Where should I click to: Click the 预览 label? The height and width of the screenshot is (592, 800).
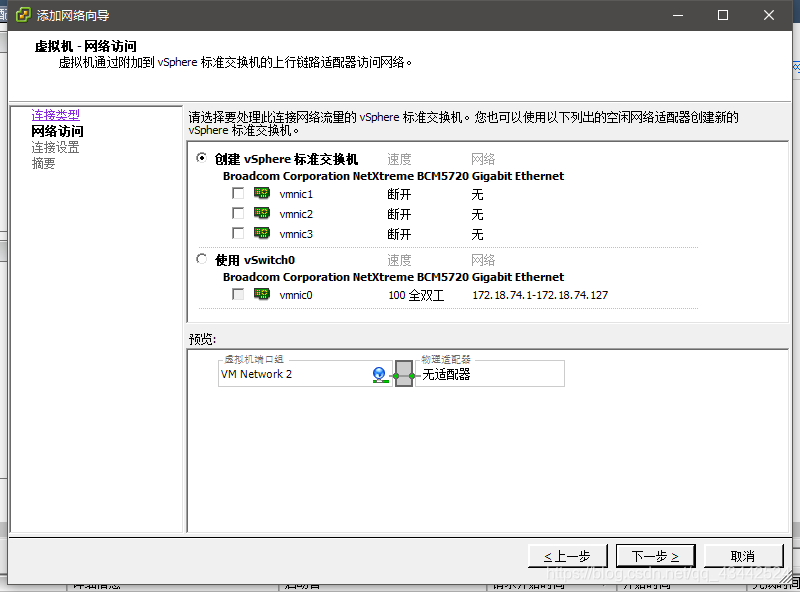point(202,339)
